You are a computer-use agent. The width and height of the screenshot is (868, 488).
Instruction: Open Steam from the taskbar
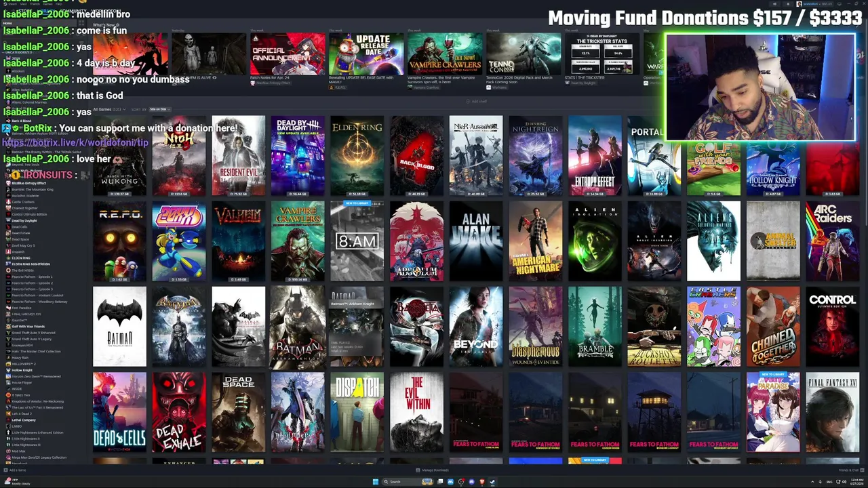492,482
